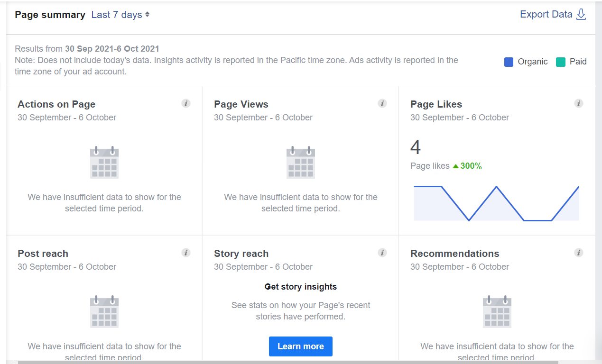Click the Story reach card title
Viewport: 602px width, 364px height.
(x=241, y=254)
